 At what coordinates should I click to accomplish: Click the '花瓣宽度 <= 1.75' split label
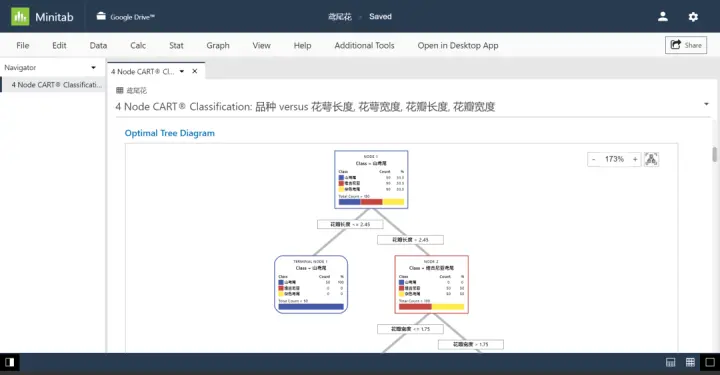(410, 329)
